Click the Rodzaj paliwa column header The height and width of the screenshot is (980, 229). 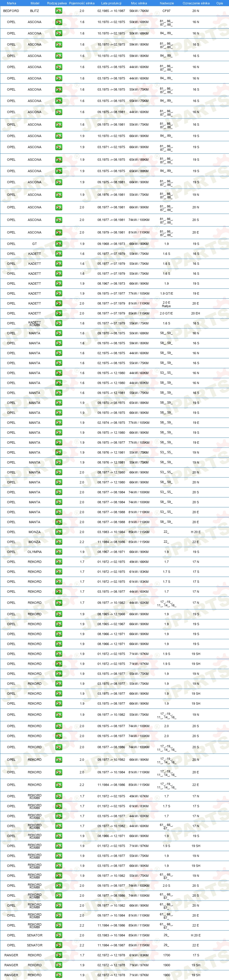point(57,3)
